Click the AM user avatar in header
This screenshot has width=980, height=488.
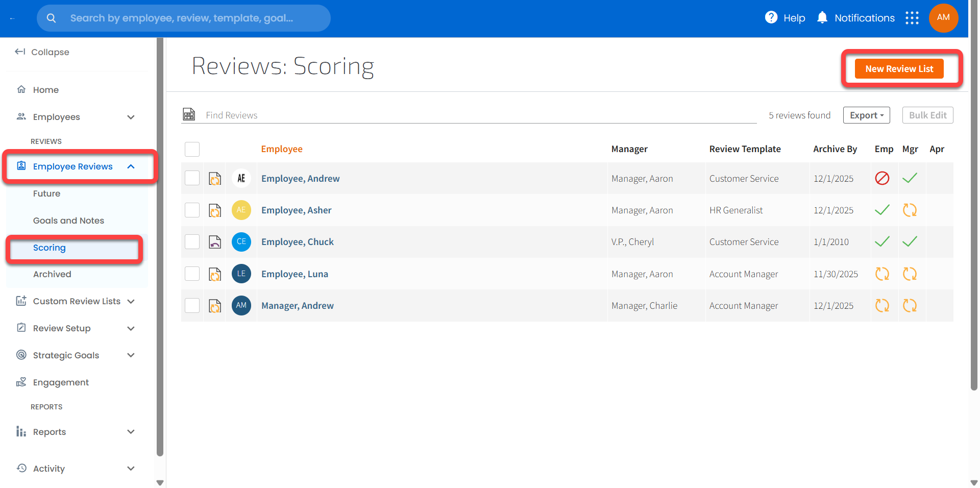point(943,18)
